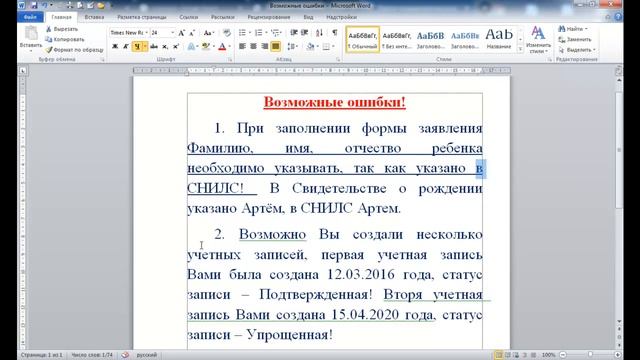Switch to the Ссылки tab
The width and height of the screenshot is (640, 360).
(189, 17)
